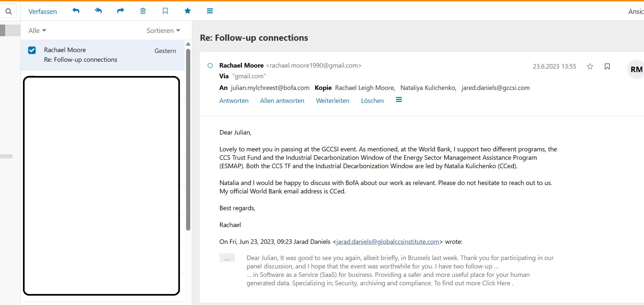This screenshot has height=305, width=644.
Task: Click the message list scrollbar thumb
Action: tap(188, 139)
